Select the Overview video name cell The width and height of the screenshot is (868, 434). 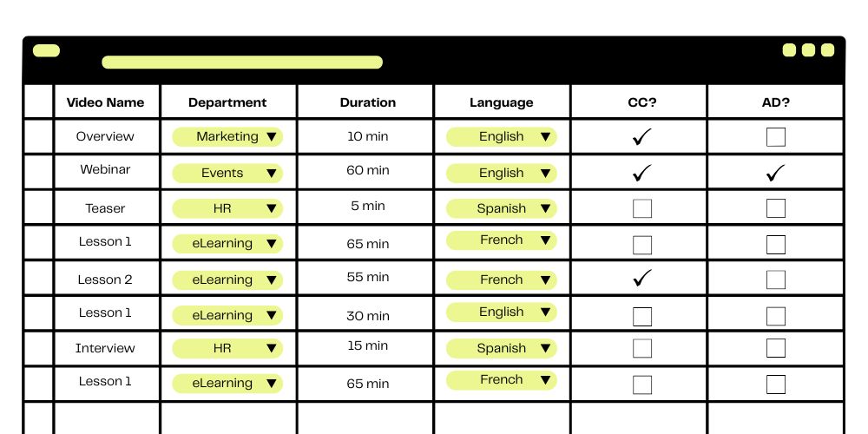pyautogui.click(x=105, y=136)
